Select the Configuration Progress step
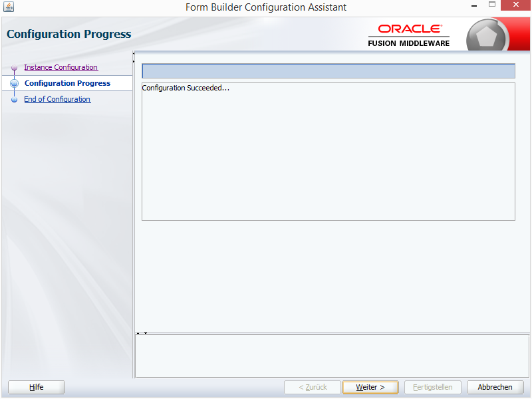This screenshot has height=399, width=532. point(68,83)
